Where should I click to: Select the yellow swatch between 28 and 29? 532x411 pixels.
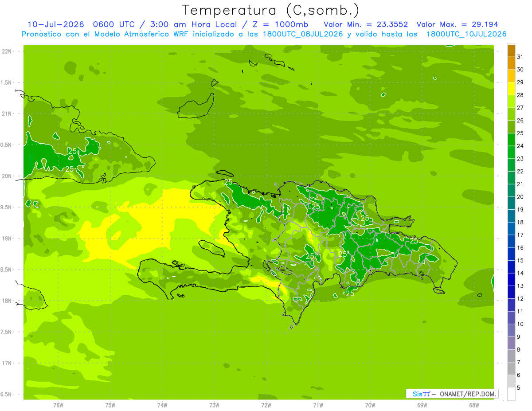511,88
